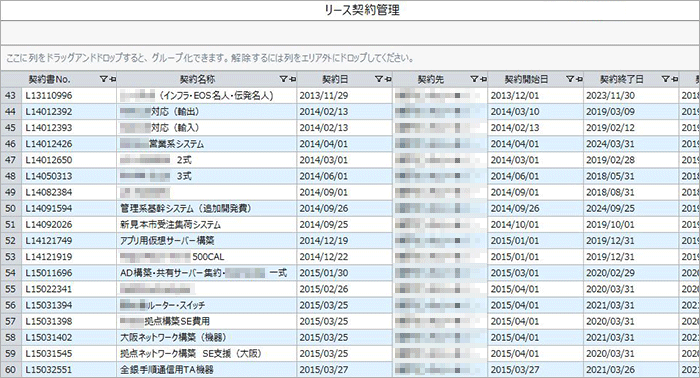Image resolution: width=700 pixels, height=378 pixels.
Task: Select contract number L15011696
Action: point(69,273)
